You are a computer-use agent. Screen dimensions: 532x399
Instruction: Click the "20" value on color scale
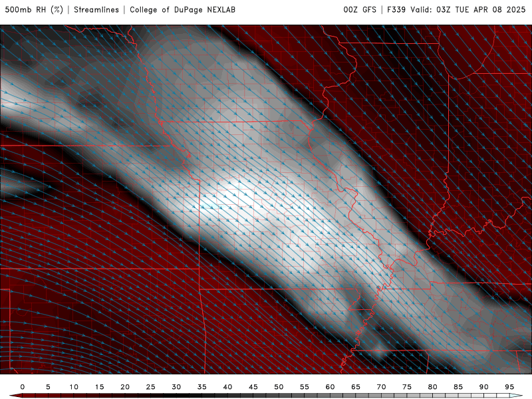pyautogui.click(x=125, y=387)
